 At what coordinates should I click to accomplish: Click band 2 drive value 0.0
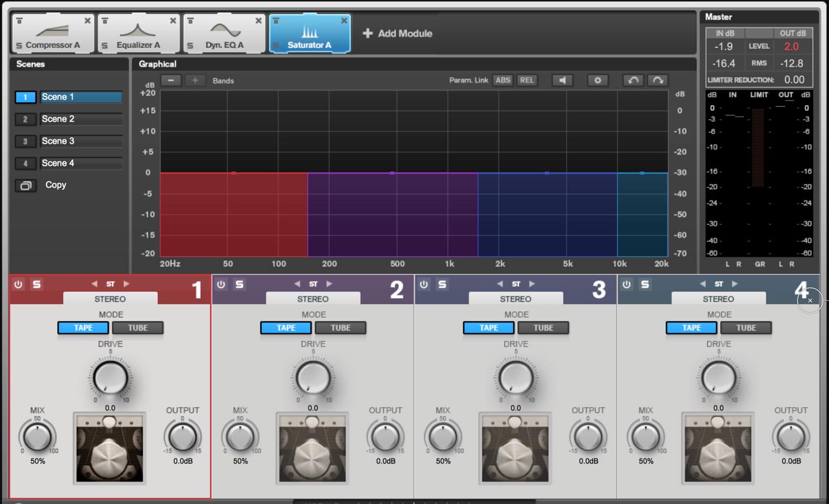[313, 408]
